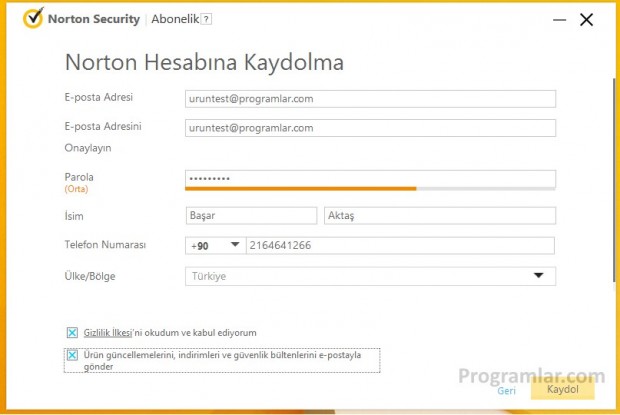Minimize the Norton Security window
The width and height of the screenshot is (620, 415).
[559, 19]
